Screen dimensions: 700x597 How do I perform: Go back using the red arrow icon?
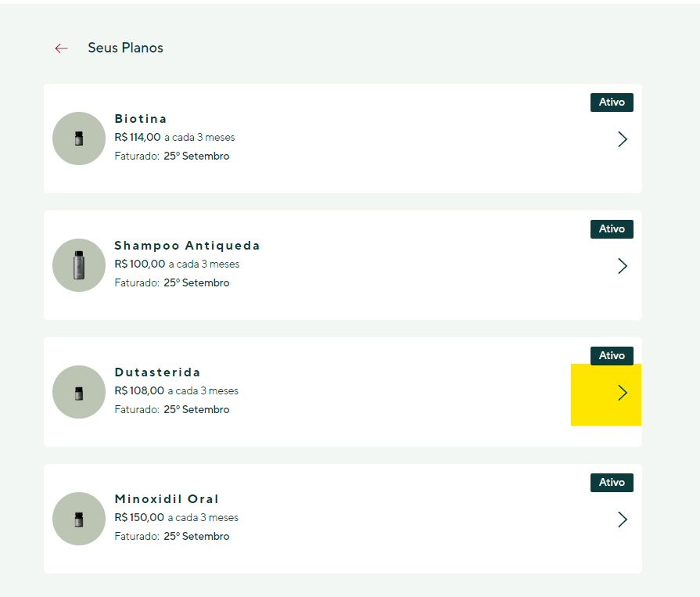(x=61, y=49)
